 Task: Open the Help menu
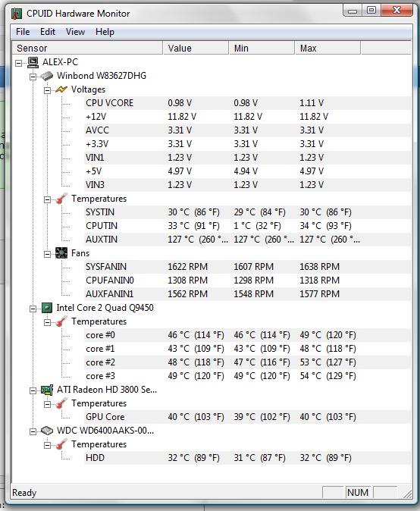pos(105,32)
